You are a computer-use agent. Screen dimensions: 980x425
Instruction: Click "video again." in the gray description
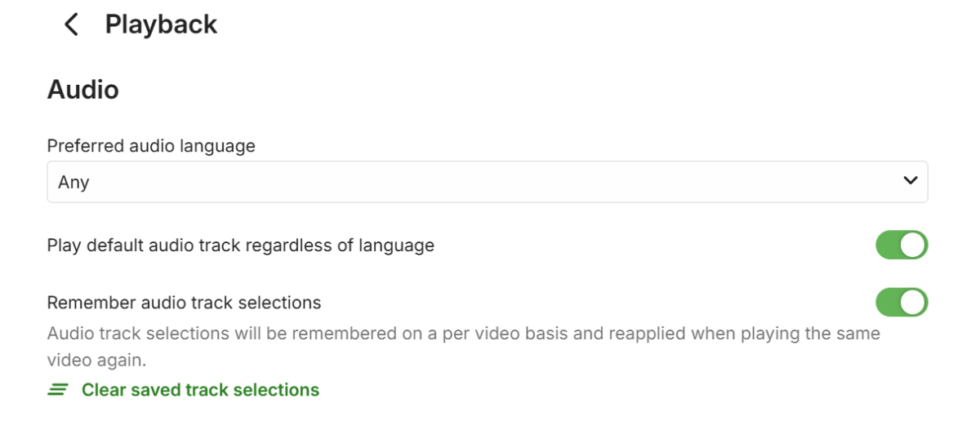point(97,360)
